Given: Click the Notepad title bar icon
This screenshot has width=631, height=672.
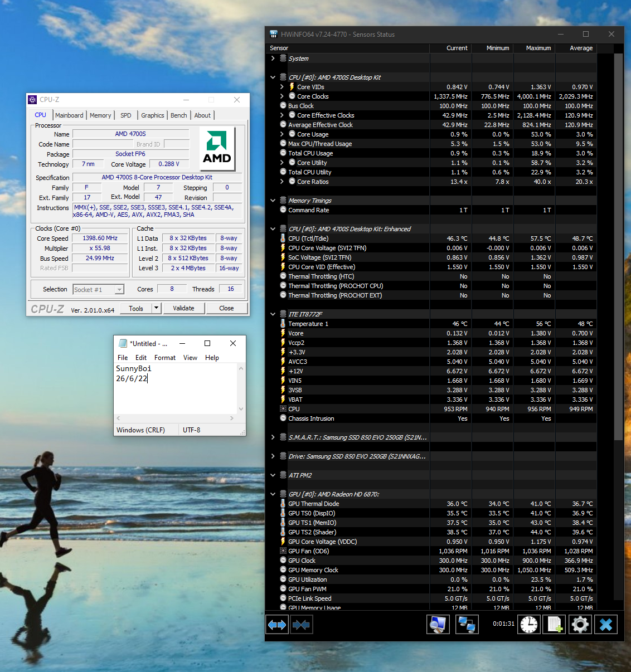Looking at the screenshot, I should coord(123,343).
